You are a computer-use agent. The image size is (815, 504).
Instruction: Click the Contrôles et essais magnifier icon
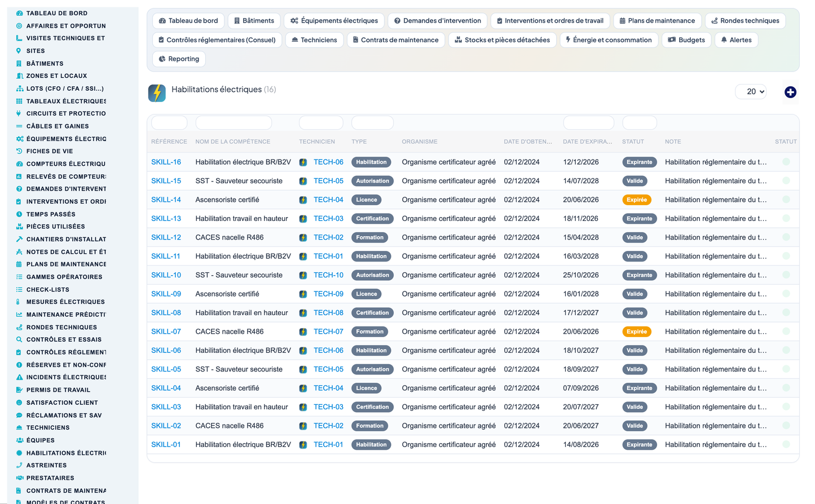[x=19, y=339]
